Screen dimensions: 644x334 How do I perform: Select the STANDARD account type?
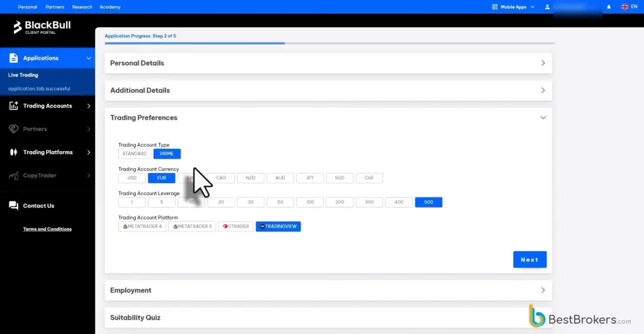135,153
